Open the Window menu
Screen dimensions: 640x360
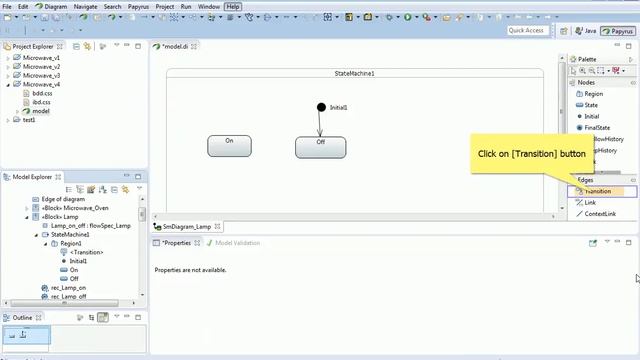click(x=209, y=7)
